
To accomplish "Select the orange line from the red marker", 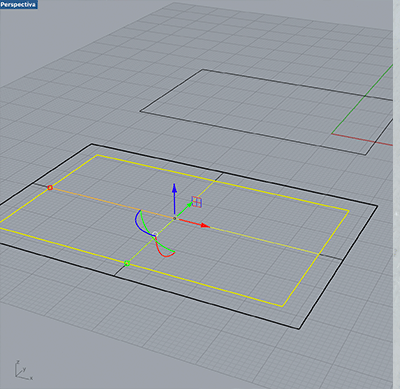I will [112, 203].
